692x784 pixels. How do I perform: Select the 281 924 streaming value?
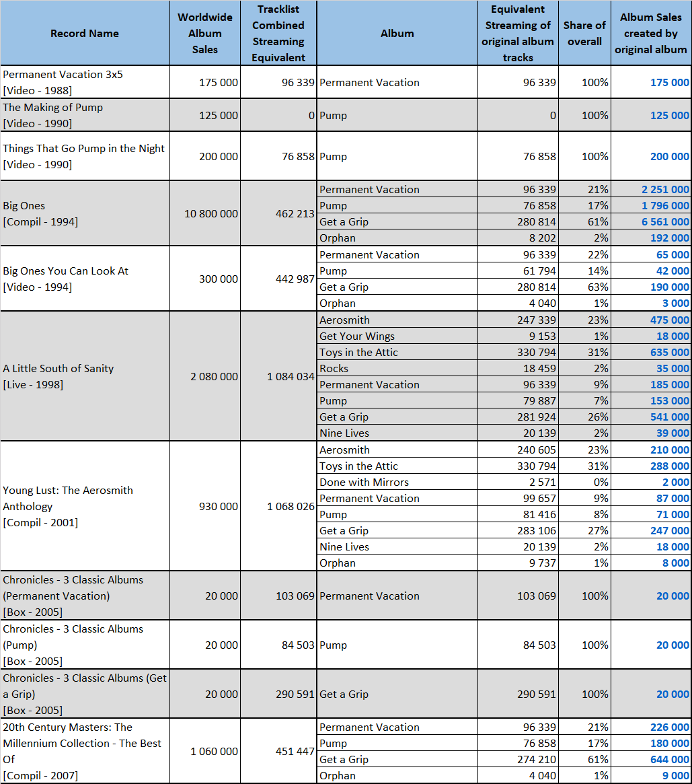(x=537, y=417)
